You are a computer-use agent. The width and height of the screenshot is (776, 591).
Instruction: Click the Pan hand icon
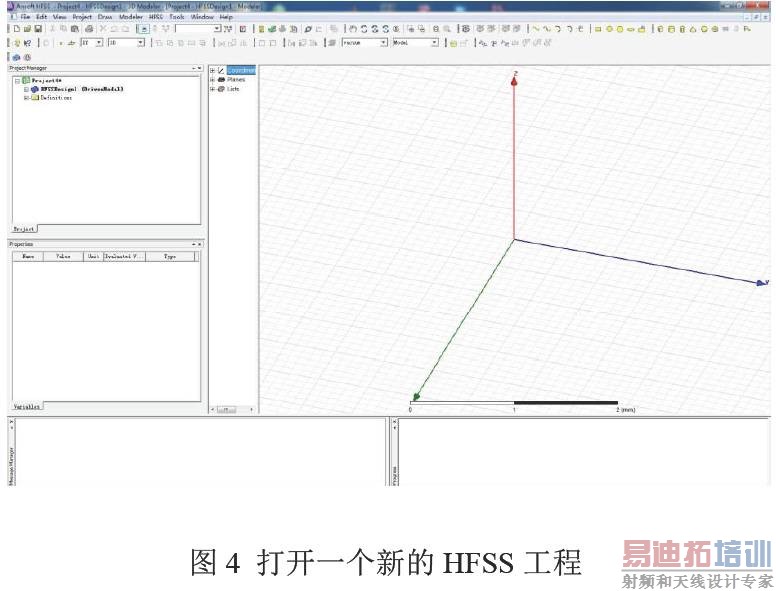coord(353,29)
